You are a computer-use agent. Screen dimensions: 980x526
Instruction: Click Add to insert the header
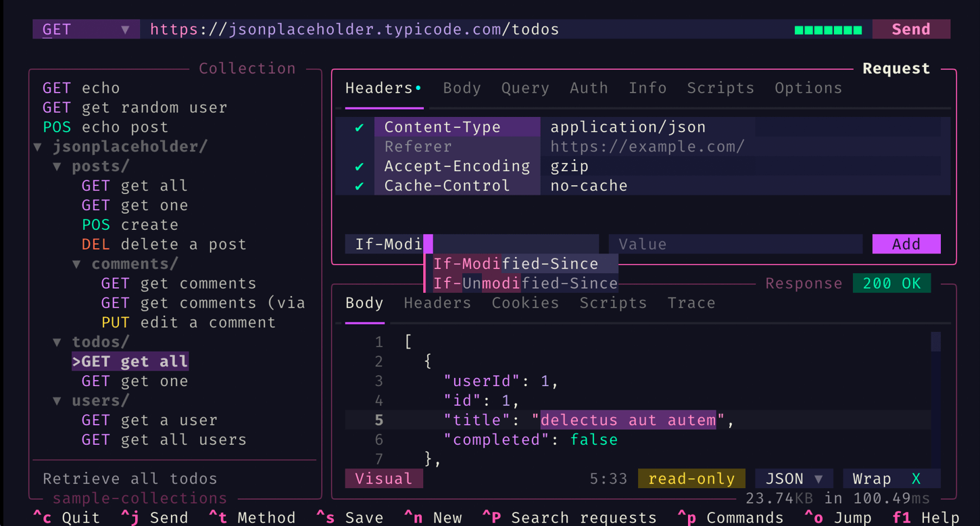point(906,244)
